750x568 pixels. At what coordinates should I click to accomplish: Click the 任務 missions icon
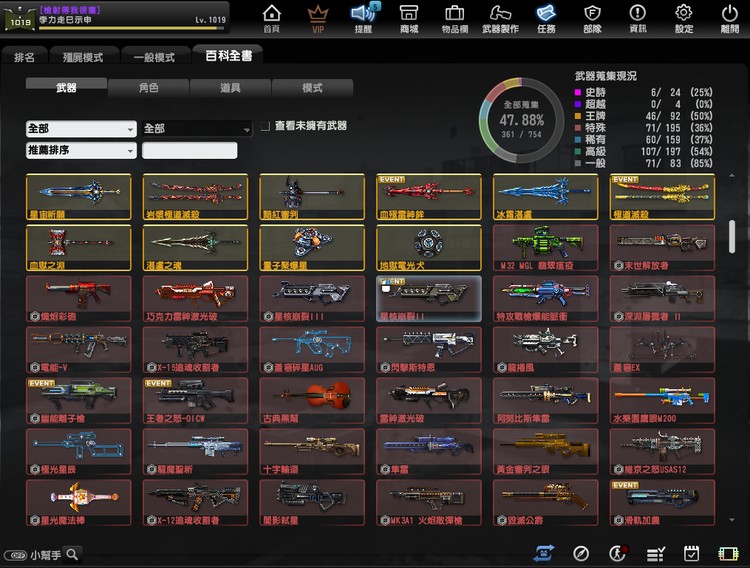[546, 17]
